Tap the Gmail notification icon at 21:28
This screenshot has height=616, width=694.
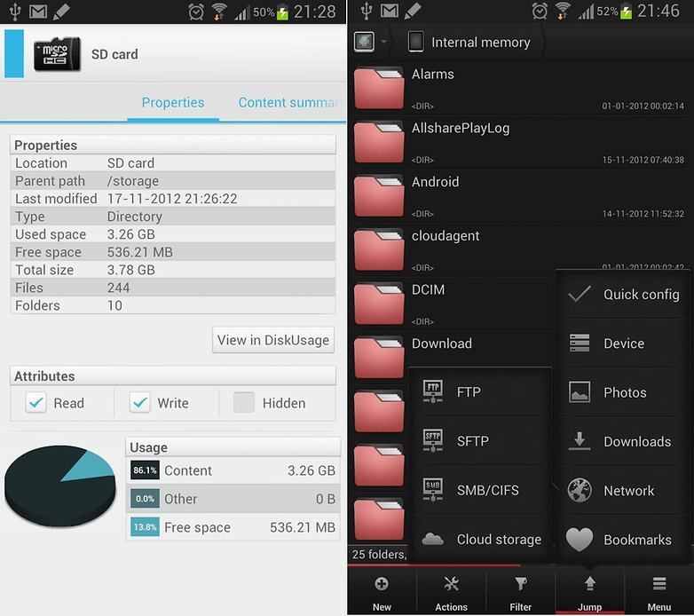pyautogui.click(x=38, y=12)
